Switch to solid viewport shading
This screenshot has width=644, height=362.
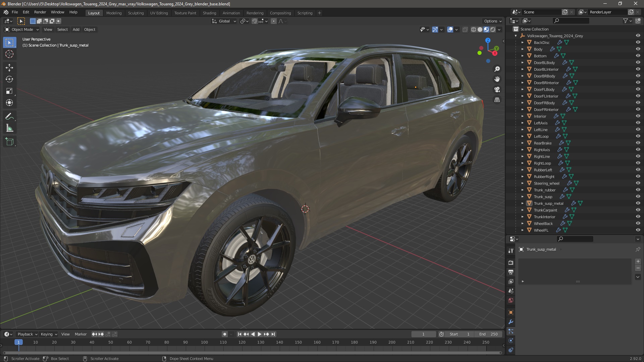(480, 29)
